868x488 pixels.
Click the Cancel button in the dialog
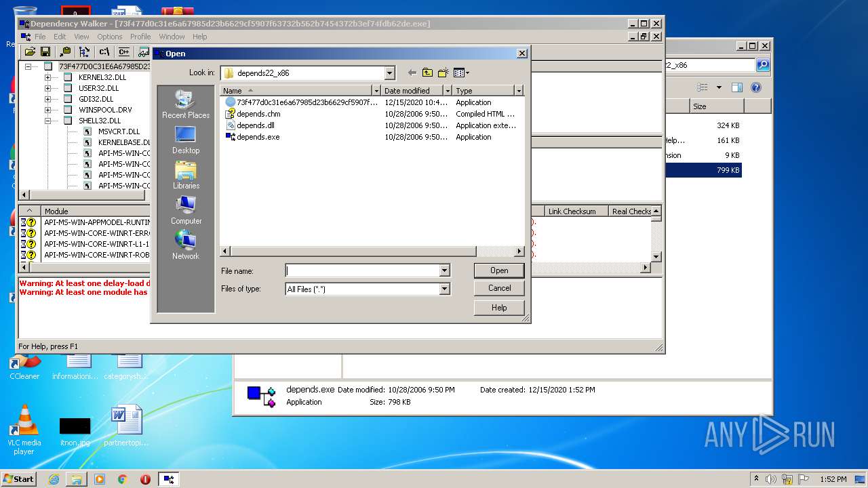coord(499,288)
